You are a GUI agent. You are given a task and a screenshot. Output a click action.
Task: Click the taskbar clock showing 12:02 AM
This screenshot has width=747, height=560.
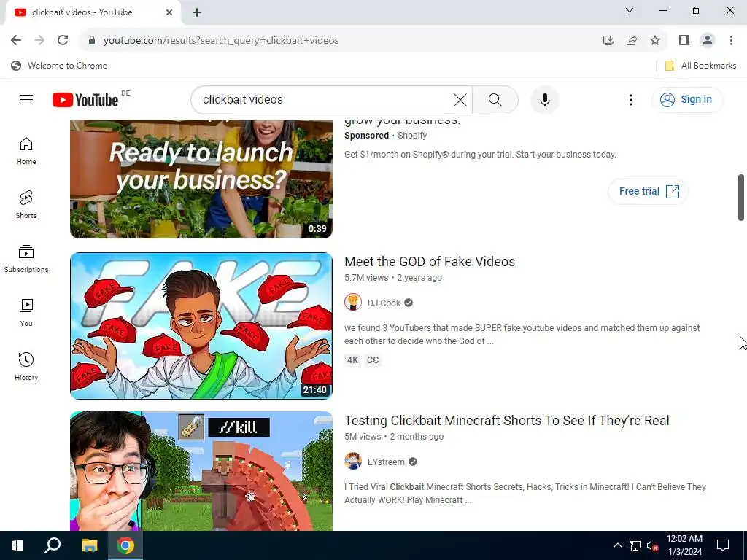point(684,545)
